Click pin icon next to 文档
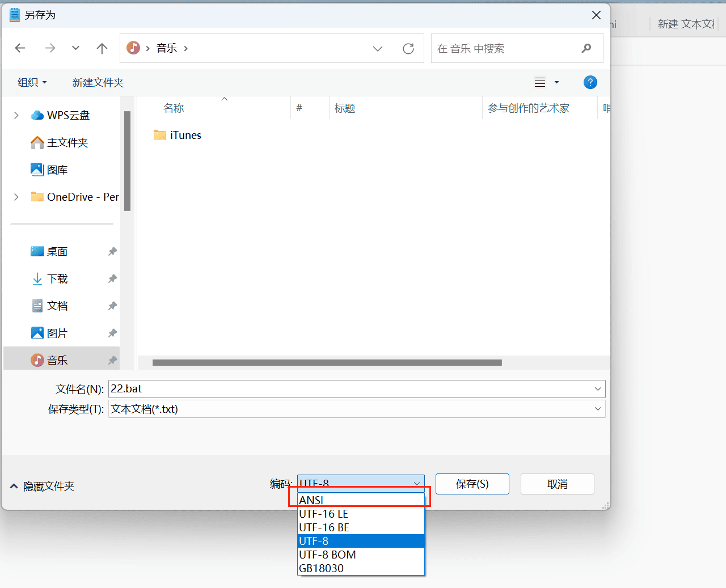 [x=112, y=306]
